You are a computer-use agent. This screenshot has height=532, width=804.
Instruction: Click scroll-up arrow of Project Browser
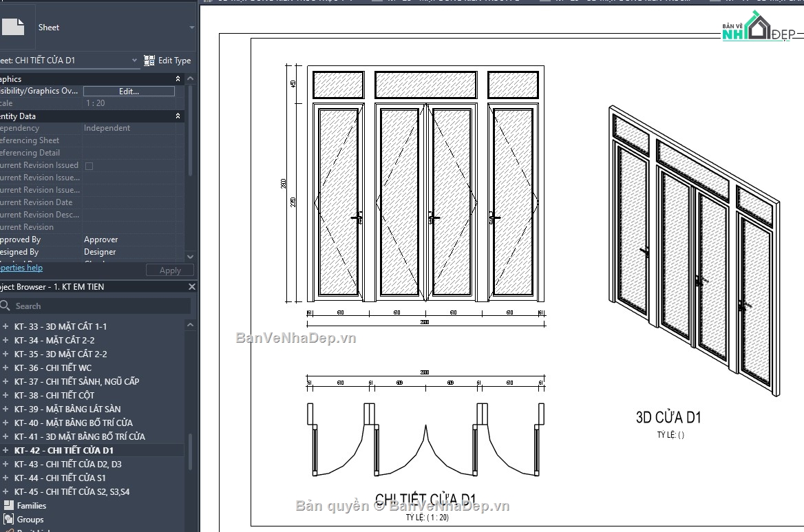(x=190, y=325)
